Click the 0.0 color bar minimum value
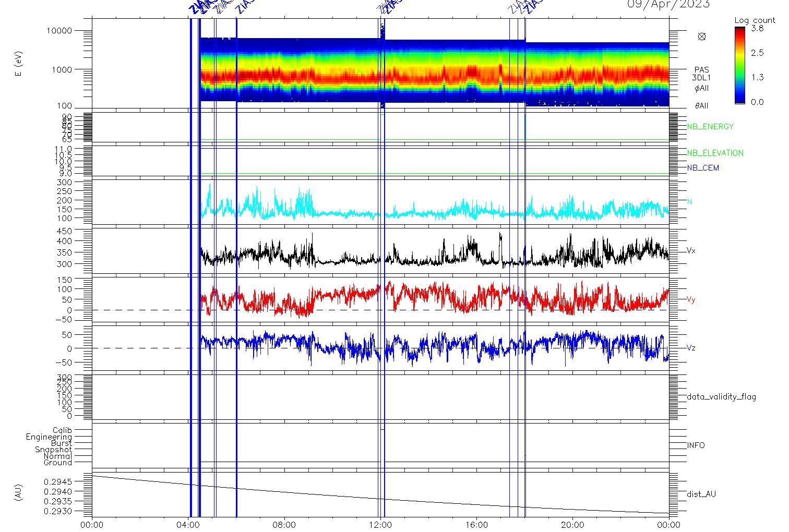The width and height of the screenshot is (789, 532). coord(757,102)
